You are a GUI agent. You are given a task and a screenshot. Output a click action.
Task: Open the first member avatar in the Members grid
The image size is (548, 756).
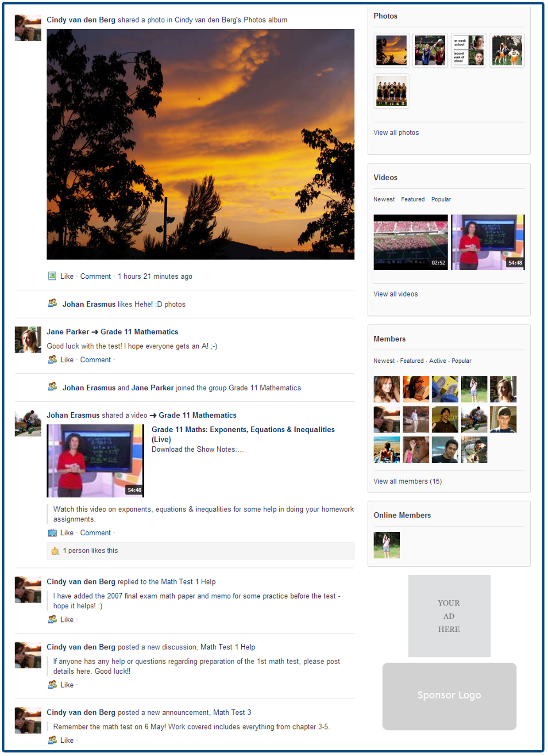tap(387, 389)
